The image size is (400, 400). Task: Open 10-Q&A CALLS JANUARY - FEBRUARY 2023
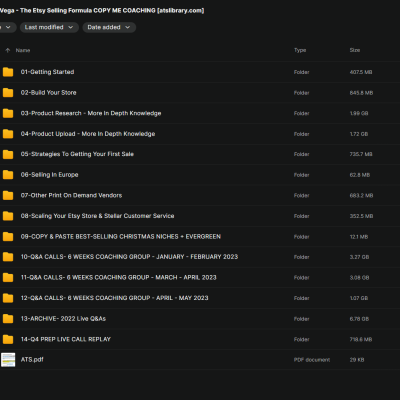[x=129, y=257]
